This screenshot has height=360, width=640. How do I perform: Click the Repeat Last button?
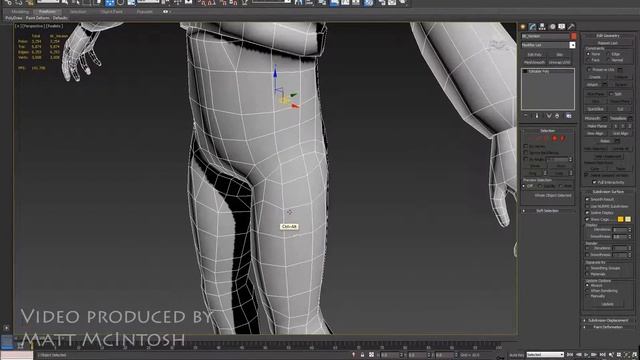(x=608, y=43)
